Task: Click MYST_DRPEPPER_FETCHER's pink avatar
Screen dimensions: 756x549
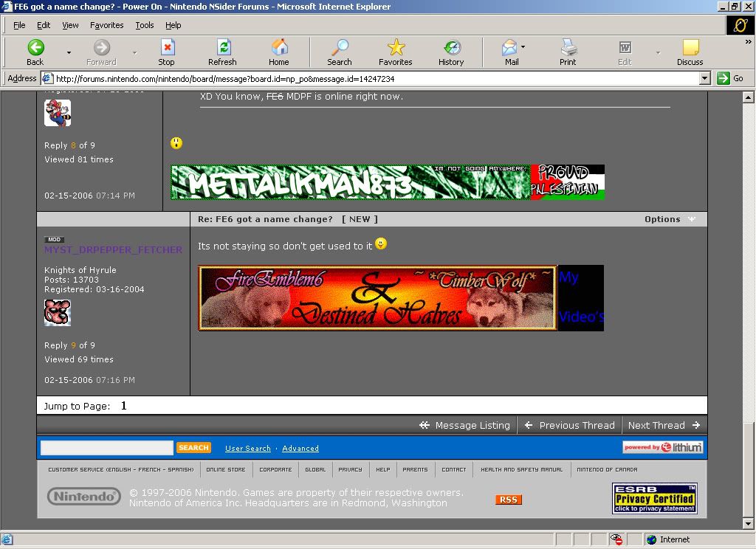Action: [x=58, y=312]
